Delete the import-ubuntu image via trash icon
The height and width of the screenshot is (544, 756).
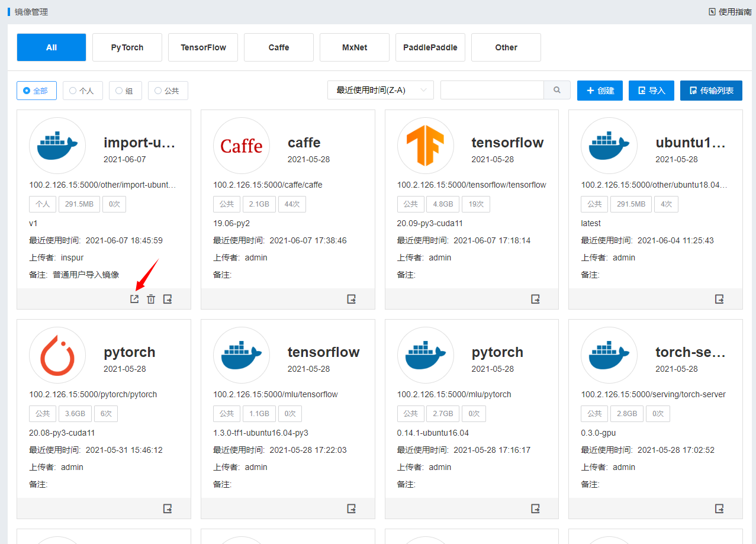[x=151, y=299]
